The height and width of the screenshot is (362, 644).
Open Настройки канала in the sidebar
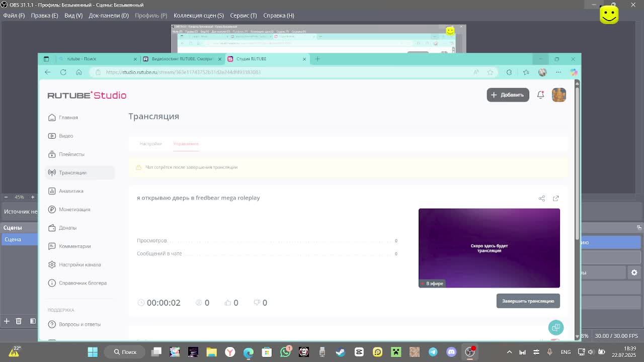click(x=74, y=264)
